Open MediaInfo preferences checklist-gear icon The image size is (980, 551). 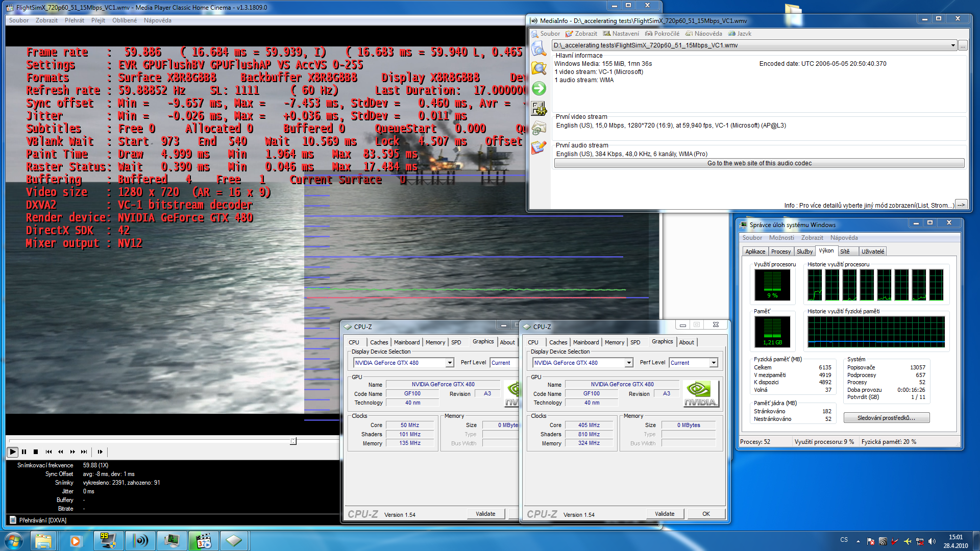coord(539,108)
